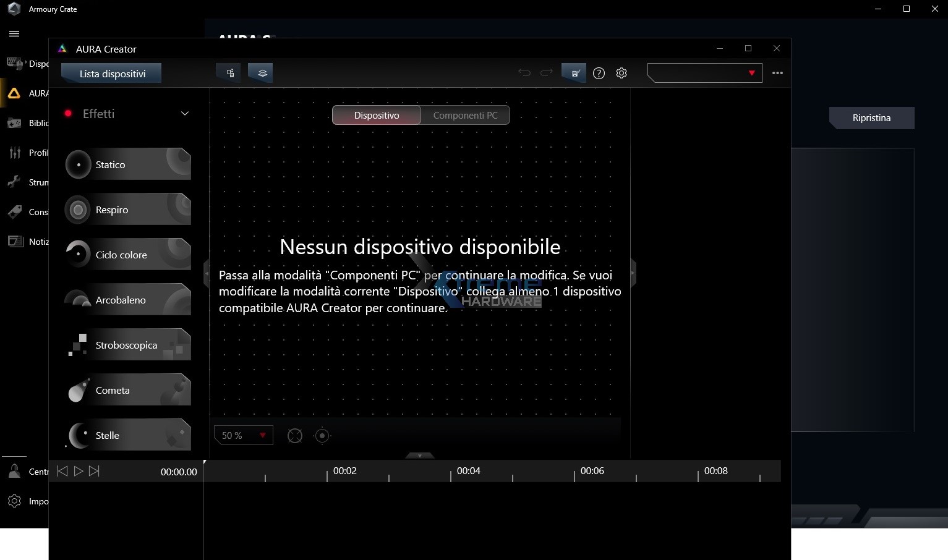948x560 pixels.
Task: Open the layers panel icon in toolbar
Action: 262,73
